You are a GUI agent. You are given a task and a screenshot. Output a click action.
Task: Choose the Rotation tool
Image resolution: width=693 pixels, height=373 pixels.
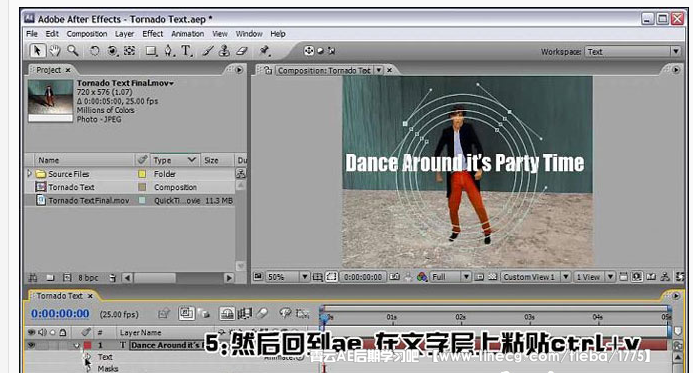[x=94, y=51]
